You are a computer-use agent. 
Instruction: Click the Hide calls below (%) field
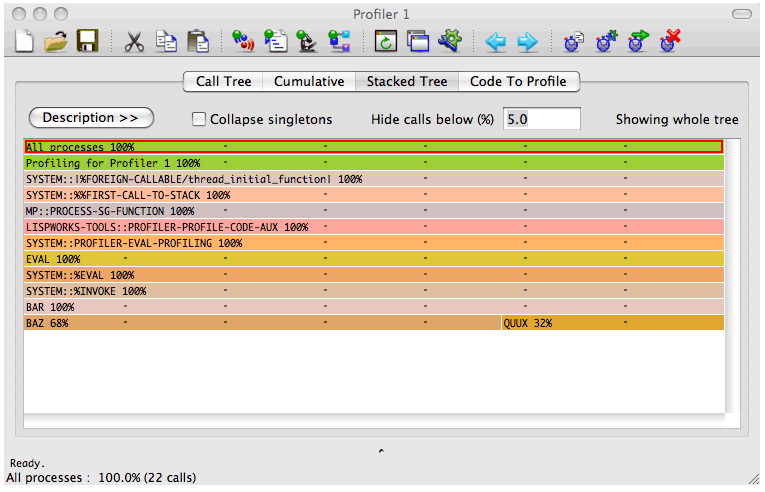(x=542, y=119)
